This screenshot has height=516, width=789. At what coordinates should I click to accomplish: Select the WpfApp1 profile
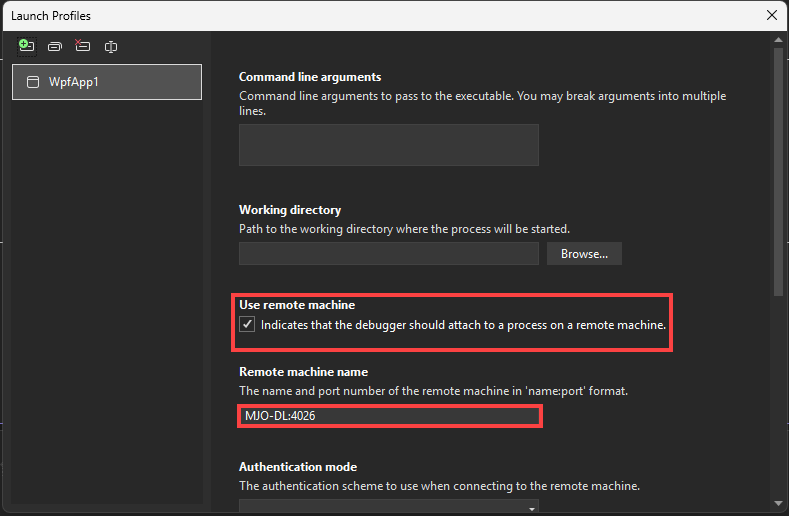pyautogui.click(x=107, y=82)
